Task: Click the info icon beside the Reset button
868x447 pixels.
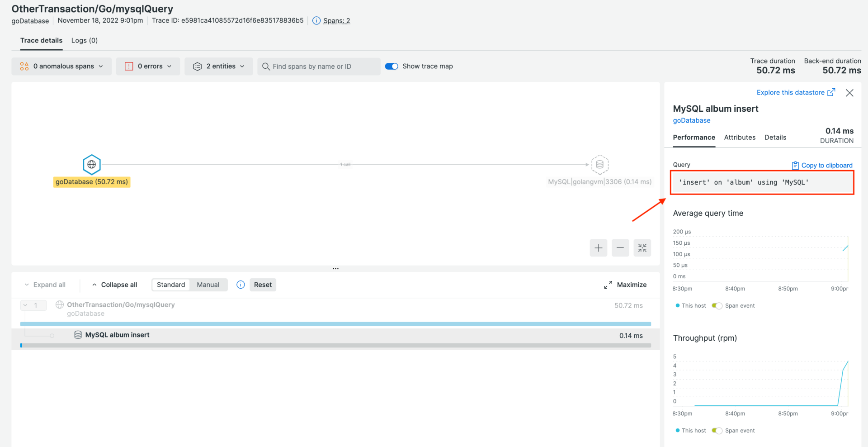Action: point(240,285)
